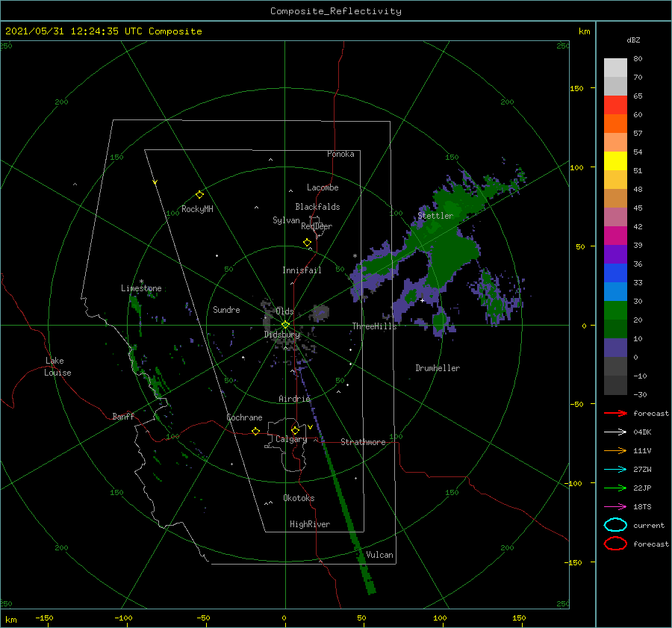Click the Calgary city label
Viewport: 672px width, 628px height.
(291, 439)
